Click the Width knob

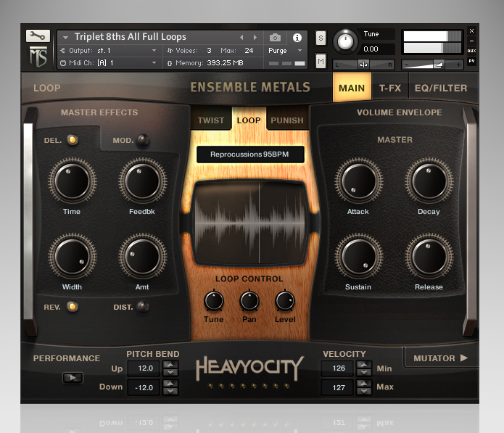[x=73, y=257]
